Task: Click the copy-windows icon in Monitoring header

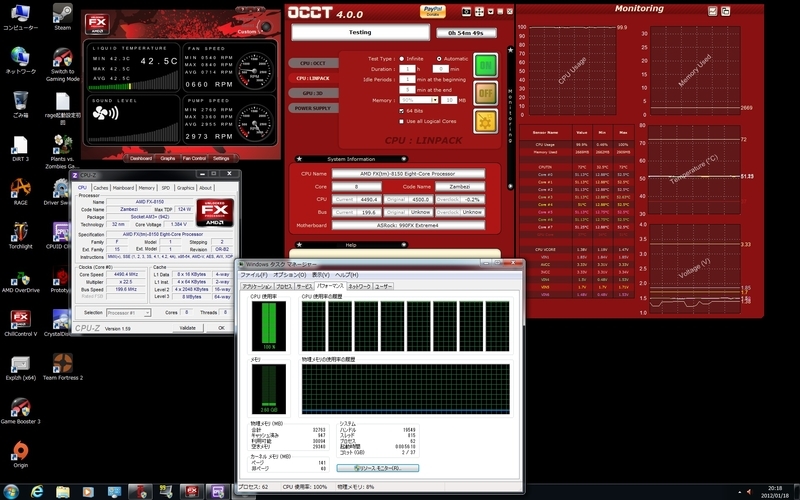Action: tap(725, 11)
